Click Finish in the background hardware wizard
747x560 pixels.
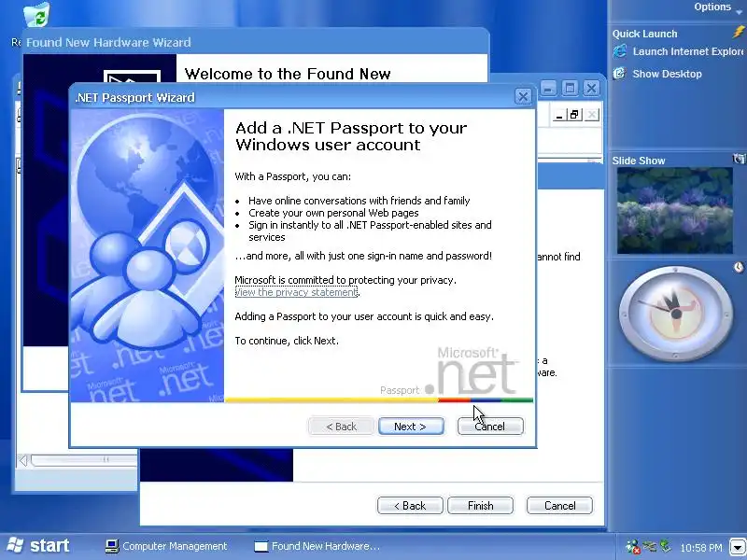pyautogui.click(x=480, y=506)
